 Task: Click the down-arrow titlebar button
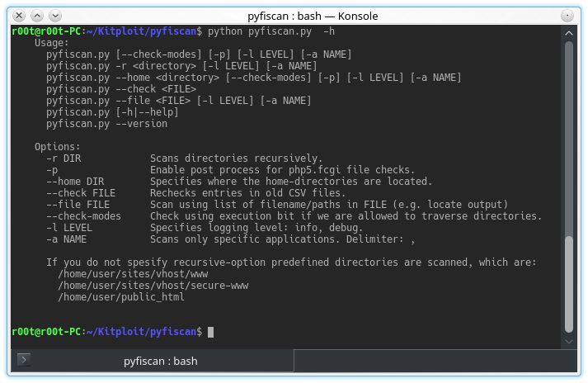click(x=55, y=16)
